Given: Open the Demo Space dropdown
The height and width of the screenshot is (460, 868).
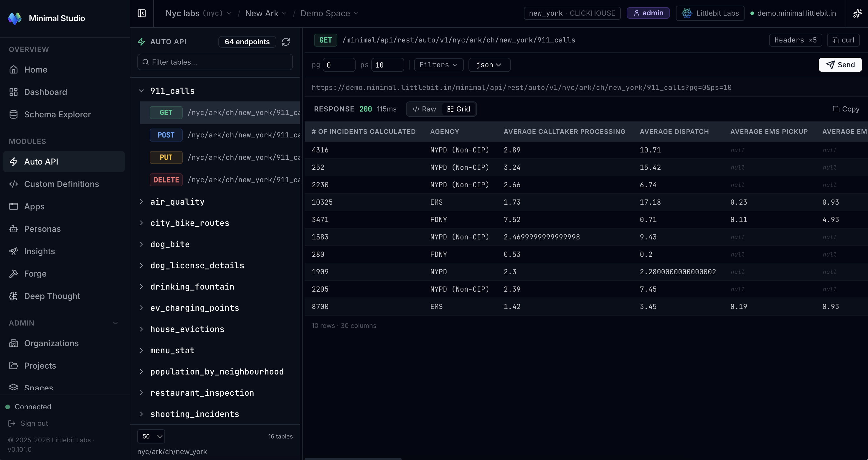Looking at the screenshot, I should tap(329, 13).
